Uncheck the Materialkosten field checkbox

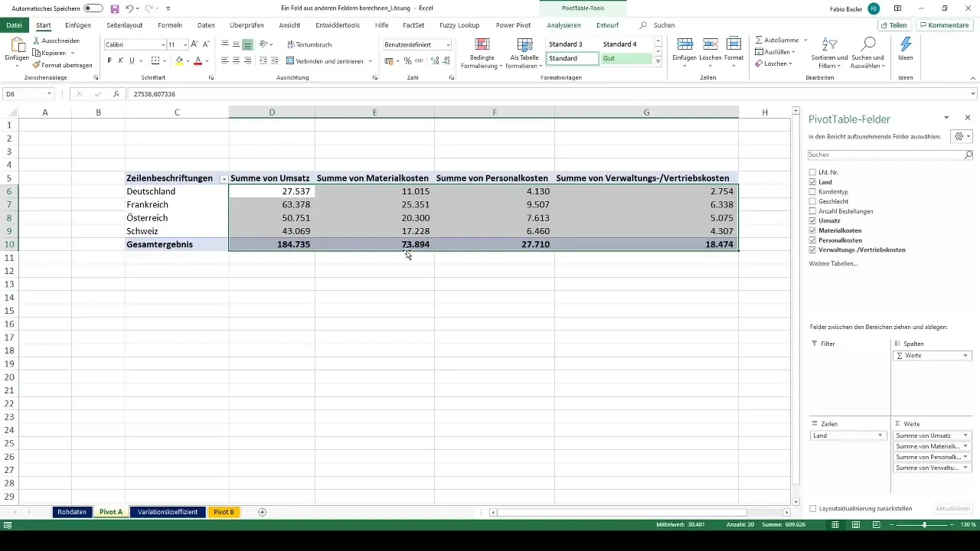coord(813,230)
